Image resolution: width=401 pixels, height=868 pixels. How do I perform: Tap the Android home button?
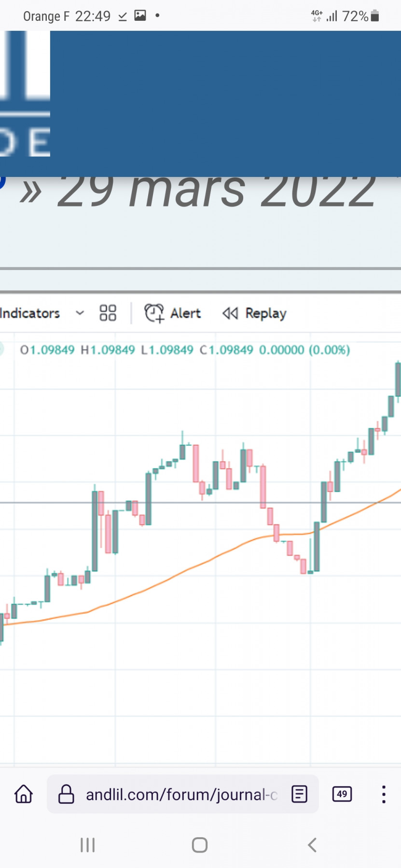click(200, 845)
